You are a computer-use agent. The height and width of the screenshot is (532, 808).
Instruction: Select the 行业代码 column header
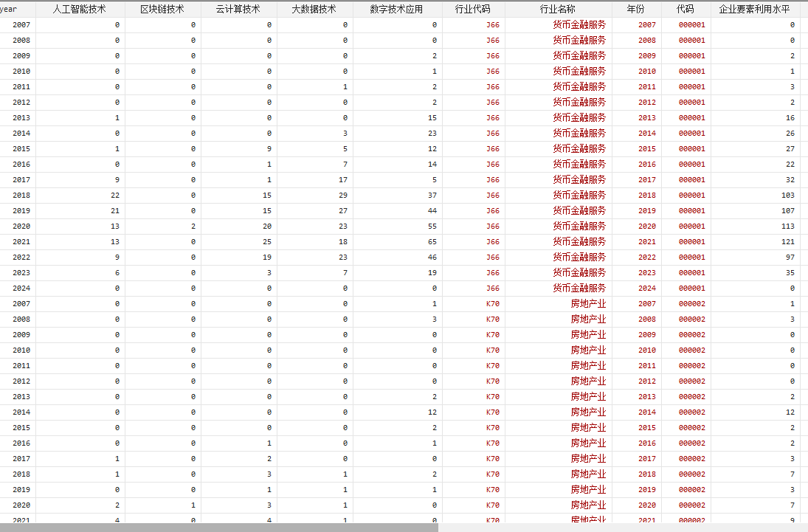473,9
